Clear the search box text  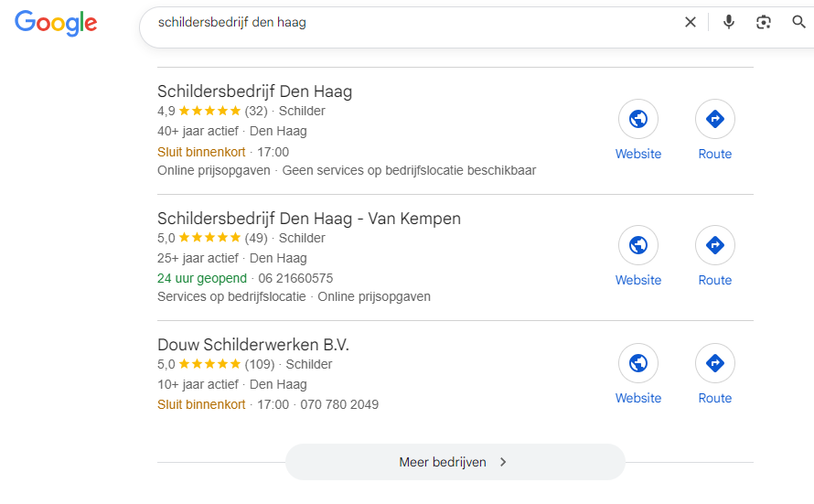pyautogui.click(x=691, y=22)
